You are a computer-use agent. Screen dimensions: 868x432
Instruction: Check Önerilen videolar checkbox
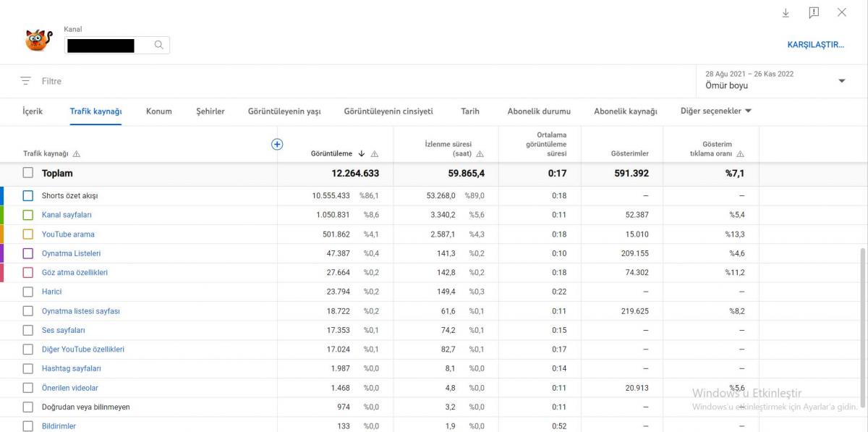[x=27, y=388]
